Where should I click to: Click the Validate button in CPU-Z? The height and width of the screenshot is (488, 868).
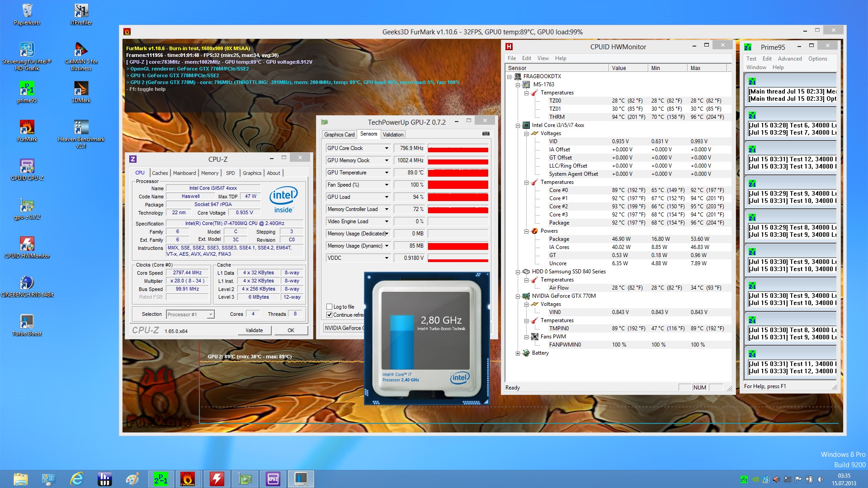click(x=254, y=331)
